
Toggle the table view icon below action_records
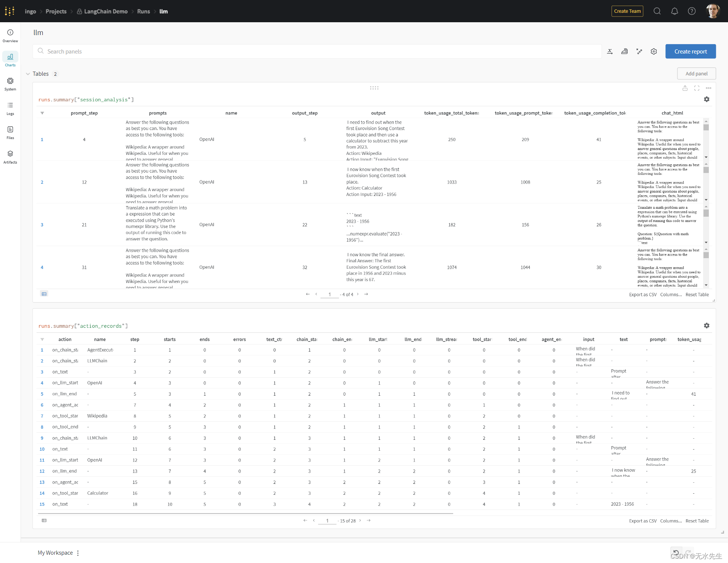coord(44,520)
